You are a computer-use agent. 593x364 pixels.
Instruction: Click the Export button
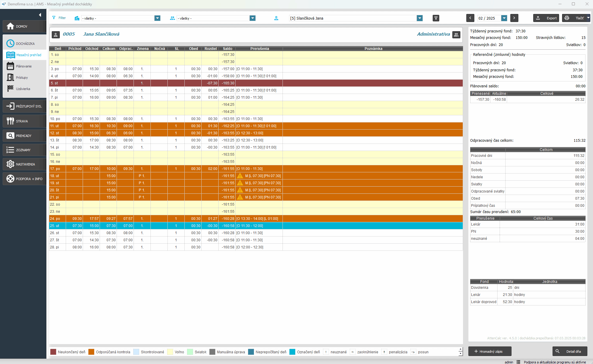click(x=546, y=18)
